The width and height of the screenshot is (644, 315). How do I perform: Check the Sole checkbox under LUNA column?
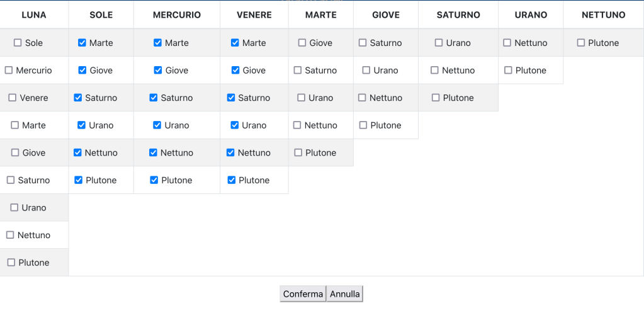click(x=18, y=43)
